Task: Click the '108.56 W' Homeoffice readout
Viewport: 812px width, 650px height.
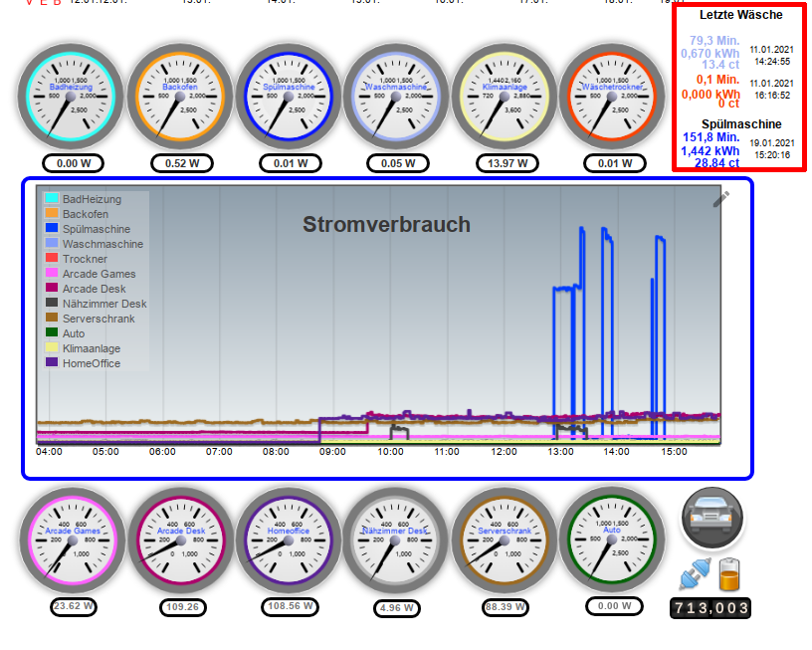Action: (290, 606)
